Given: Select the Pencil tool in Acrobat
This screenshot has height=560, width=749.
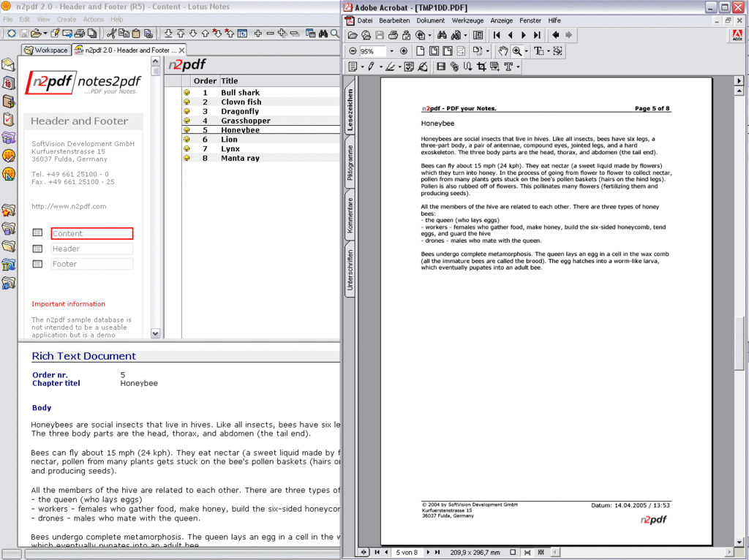Looking at the screenshot, I should 371,67.
